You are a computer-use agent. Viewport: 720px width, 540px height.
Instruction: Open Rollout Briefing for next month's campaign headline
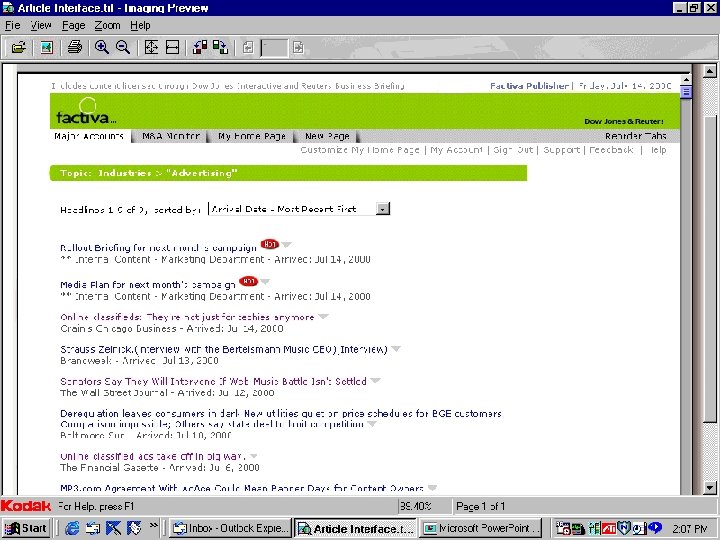158,248
